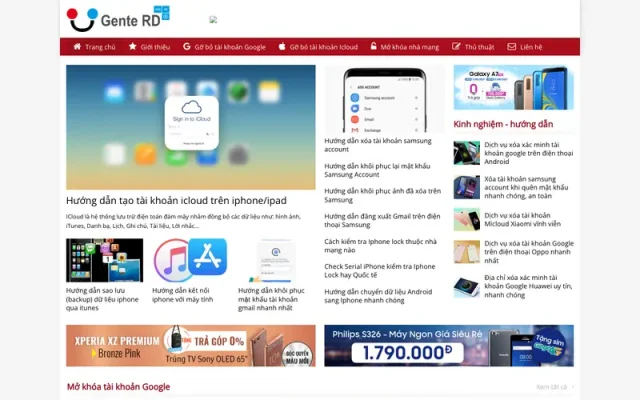Open the Samsung add account phone image
Image resolution: width=640 pixels, height=400 pixels.
point(384,99)
